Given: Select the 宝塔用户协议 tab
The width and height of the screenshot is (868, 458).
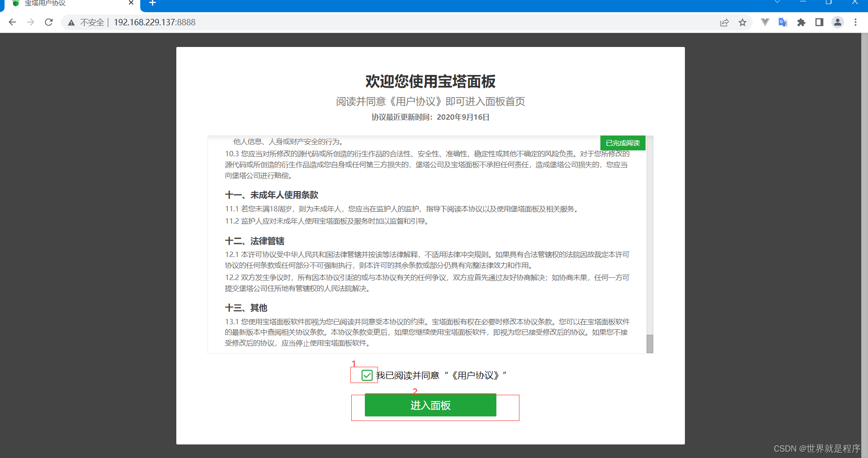Looking at the screenshot, I should click(x=72, y=4).
